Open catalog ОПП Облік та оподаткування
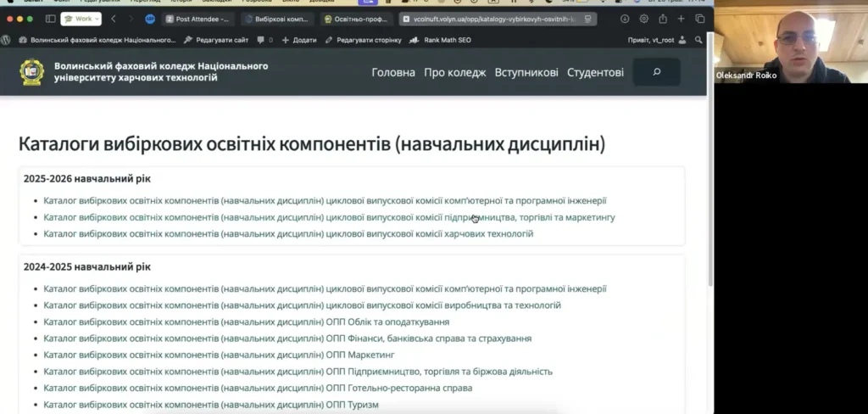 pyautogui.click(x=247, y=322)
